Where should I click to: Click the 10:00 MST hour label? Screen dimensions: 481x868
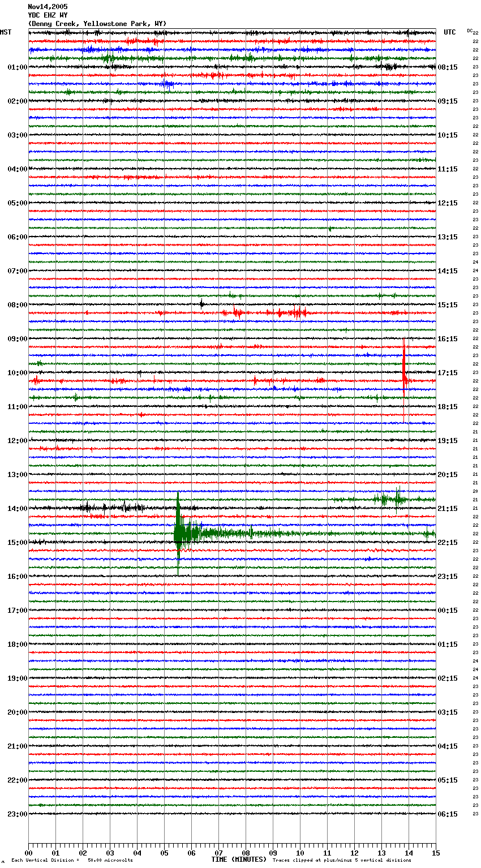point(18,373)
